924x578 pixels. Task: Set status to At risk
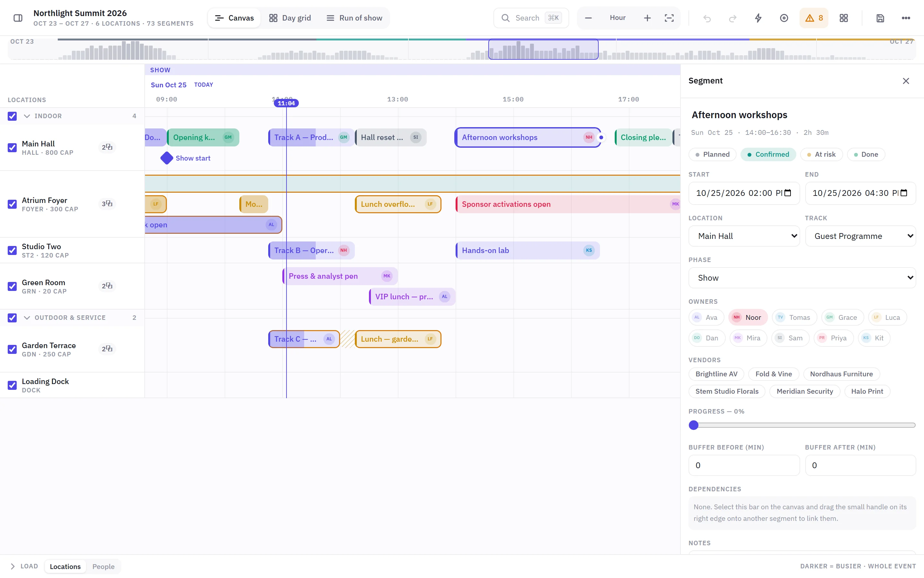click(x=821, y=154)
